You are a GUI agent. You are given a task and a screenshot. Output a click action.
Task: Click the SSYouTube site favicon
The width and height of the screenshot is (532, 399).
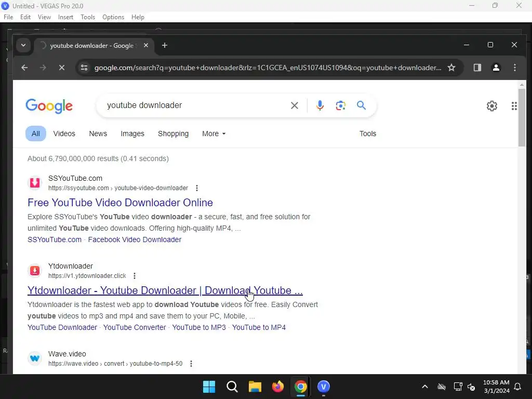pyautogui.click(x=35, y=182)
